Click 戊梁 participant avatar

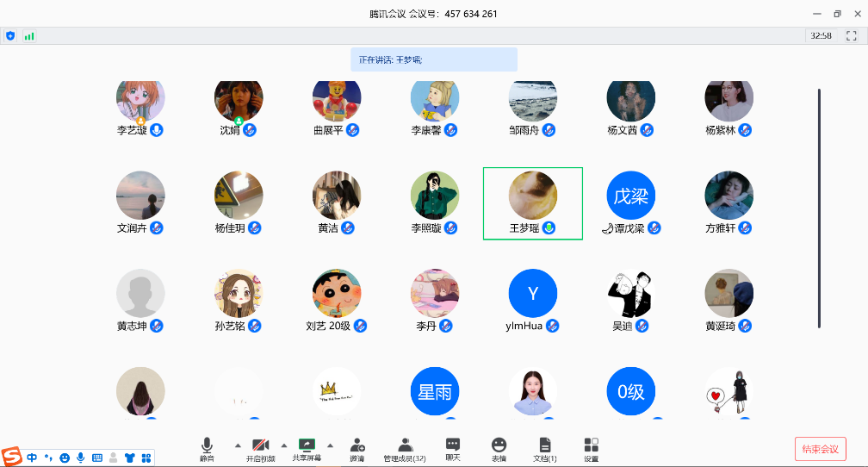tap(630, 196)
